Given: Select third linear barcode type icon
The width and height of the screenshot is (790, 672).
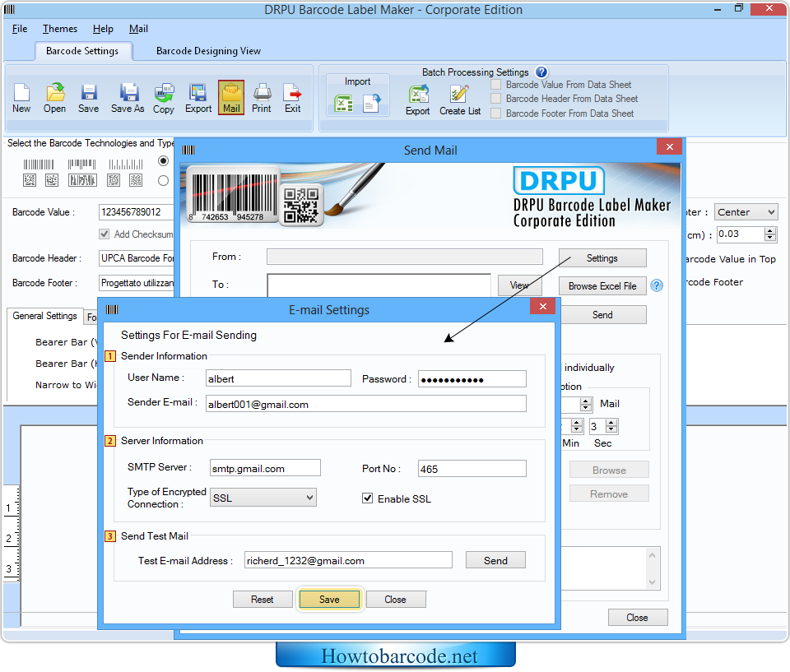Looking at the screenshot, I should 126,165.
